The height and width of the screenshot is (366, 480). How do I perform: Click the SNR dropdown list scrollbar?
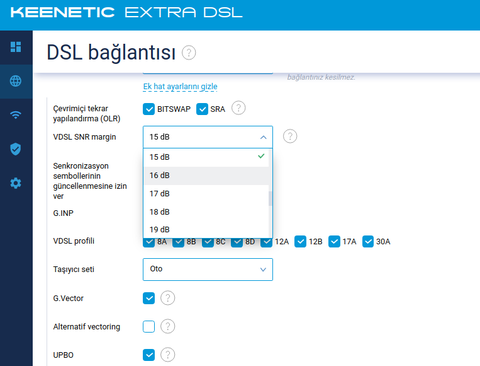click(270, 199)
